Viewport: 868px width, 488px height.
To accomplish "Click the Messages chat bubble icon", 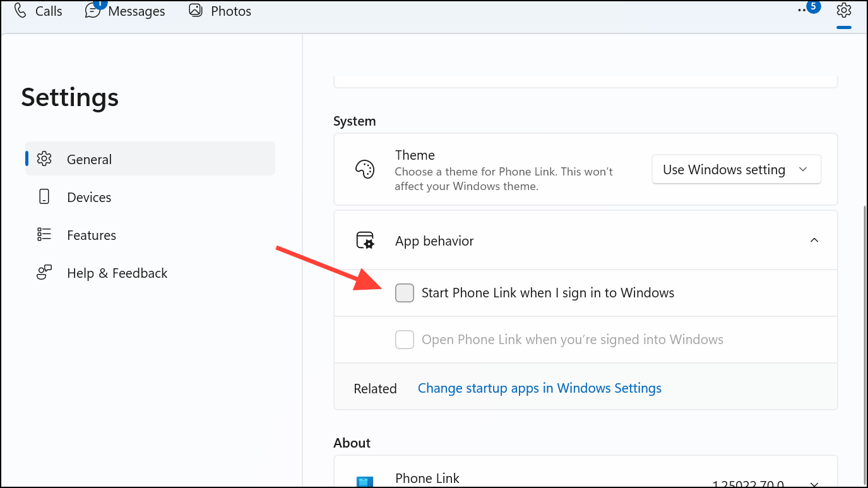I will [x=93, y=11].
